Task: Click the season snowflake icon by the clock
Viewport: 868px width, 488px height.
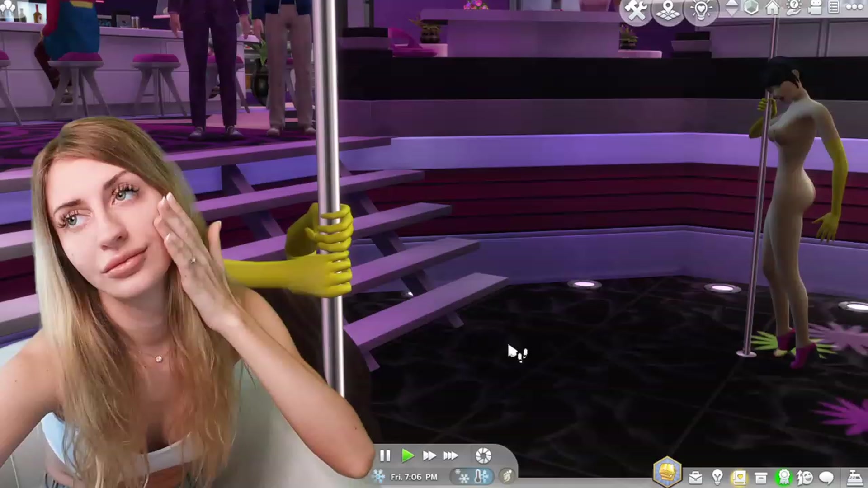Action: point(378,476)
